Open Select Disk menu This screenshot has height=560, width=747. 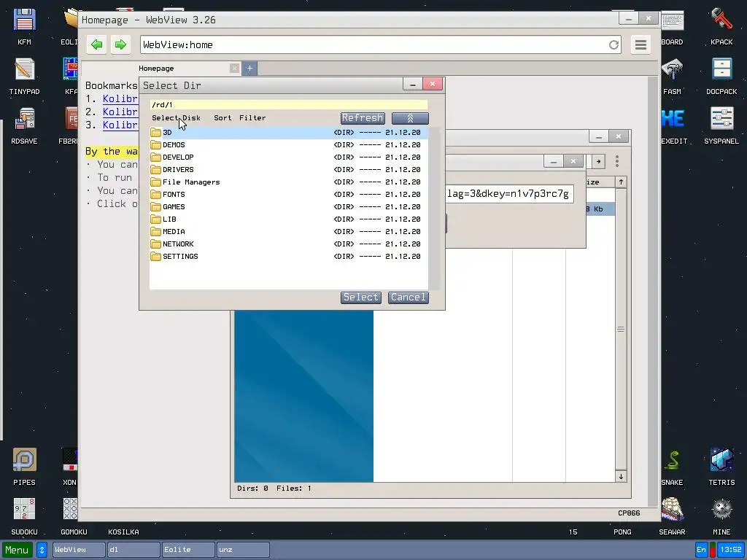tap(176, 118)
